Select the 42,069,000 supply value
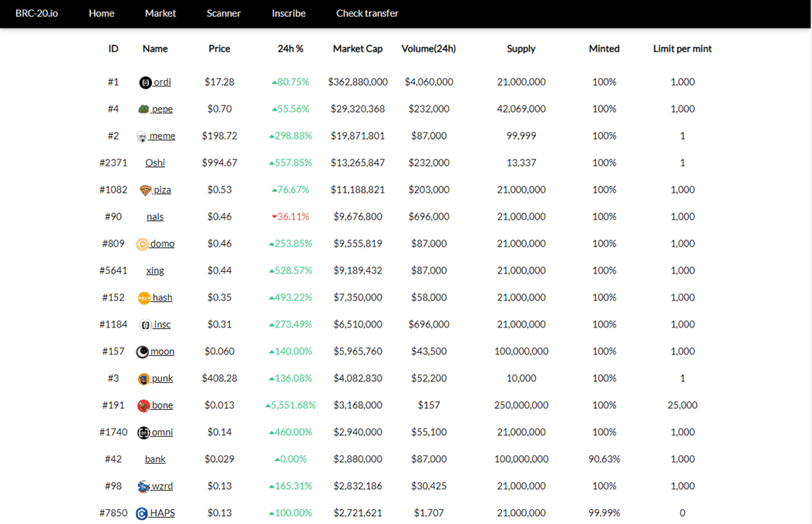The width and height of the screenshot is (812, 524). tap(521, 109)
